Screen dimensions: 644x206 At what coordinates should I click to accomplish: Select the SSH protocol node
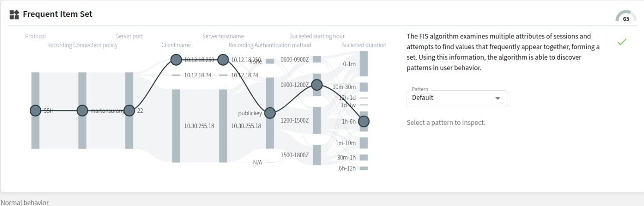[35, 111]
